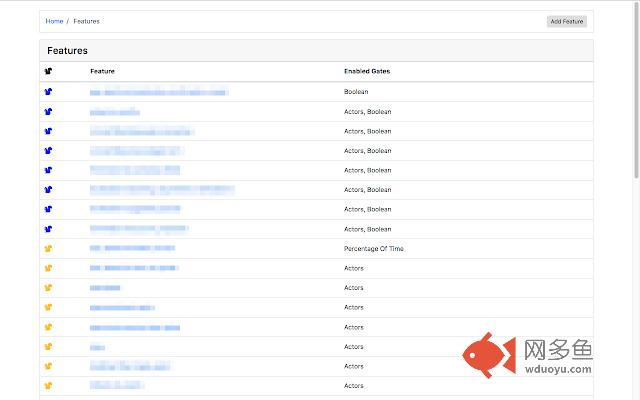Image resolution: width=640 pixels, height=400 pixels.
Task: Click the Add Feature button
Action: pyautogui.click(x=567, y=22)
